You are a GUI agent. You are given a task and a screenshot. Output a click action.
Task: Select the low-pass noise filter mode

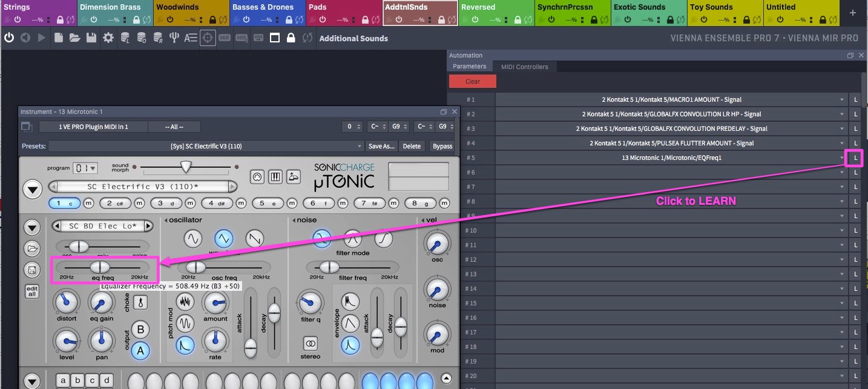321,239
